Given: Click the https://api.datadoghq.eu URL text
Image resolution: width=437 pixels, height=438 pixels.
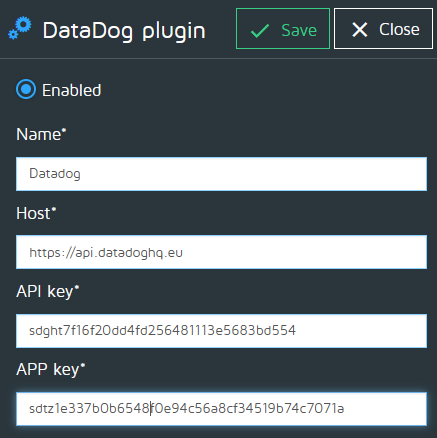Looking at the screenshot, I should 106,253.
